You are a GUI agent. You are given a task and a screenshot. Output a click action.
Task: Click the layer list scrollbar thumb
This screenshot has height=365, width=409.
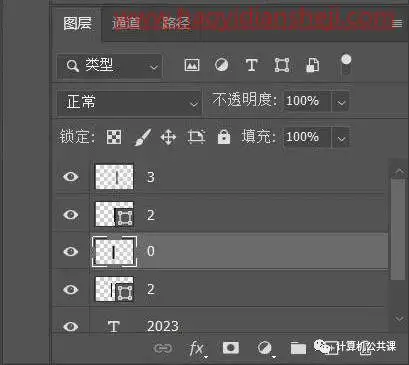(x=398, y=230)
